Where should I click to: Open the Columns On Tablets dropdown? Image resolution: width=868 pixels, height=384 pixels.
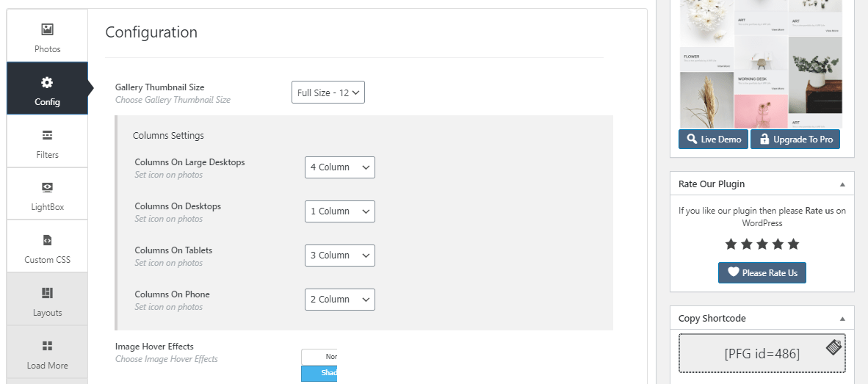pyautogui.click(x=340, y=255)
